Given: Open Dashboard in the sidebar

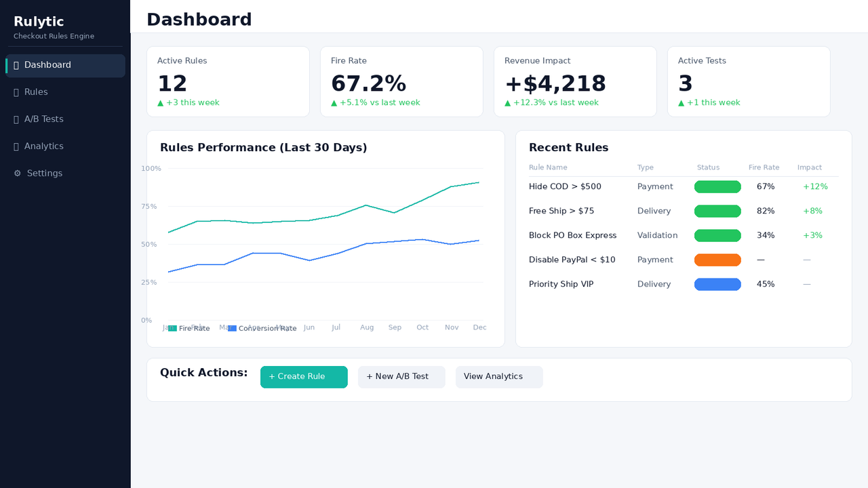Looking at the screenshot, I should (65, 66).
